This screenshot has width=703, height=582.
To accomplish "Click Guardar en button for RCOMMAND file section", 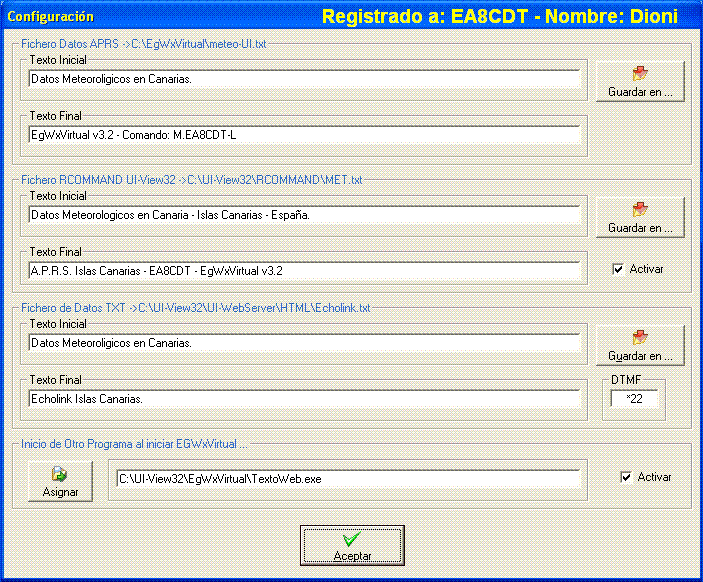I will (640, 217).
